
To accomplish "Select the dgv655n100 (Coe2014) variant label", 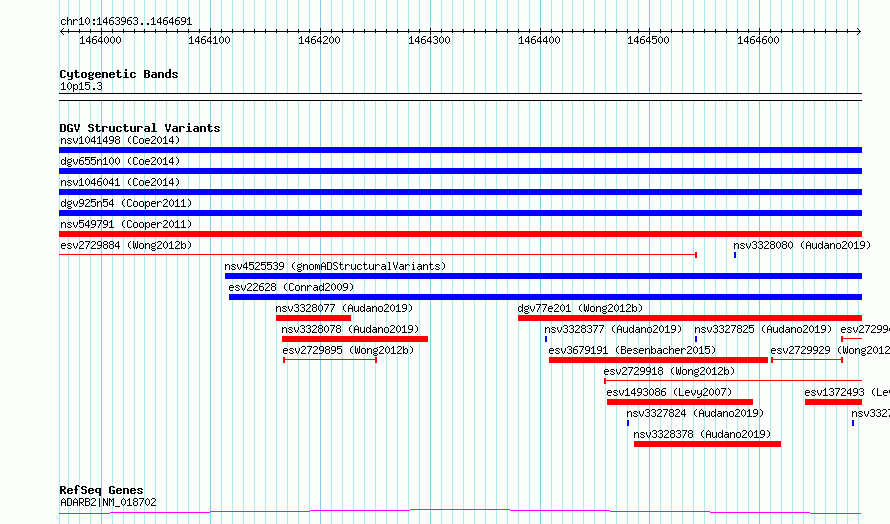I will [x=120, y=161].
